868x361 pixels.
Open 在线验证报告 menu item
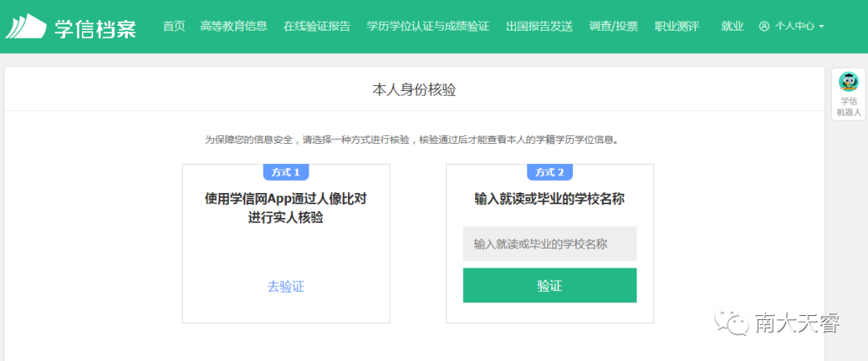coord(317,26)
